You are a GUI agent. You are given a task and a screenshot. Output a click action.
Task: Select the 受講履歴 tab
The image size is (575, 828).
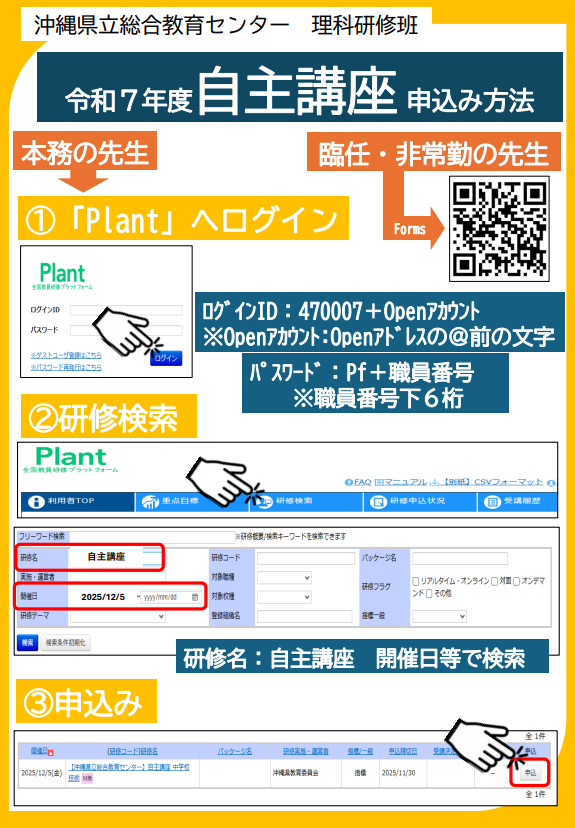[517, 501]
